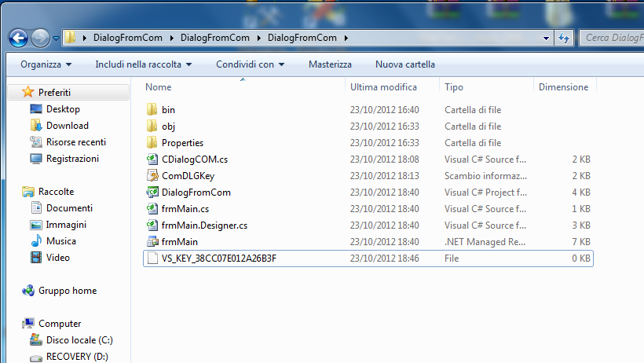Click 'Visual C# Project f...' type text
This screenshot has height=363, width=644.
[x=485, y=192]
